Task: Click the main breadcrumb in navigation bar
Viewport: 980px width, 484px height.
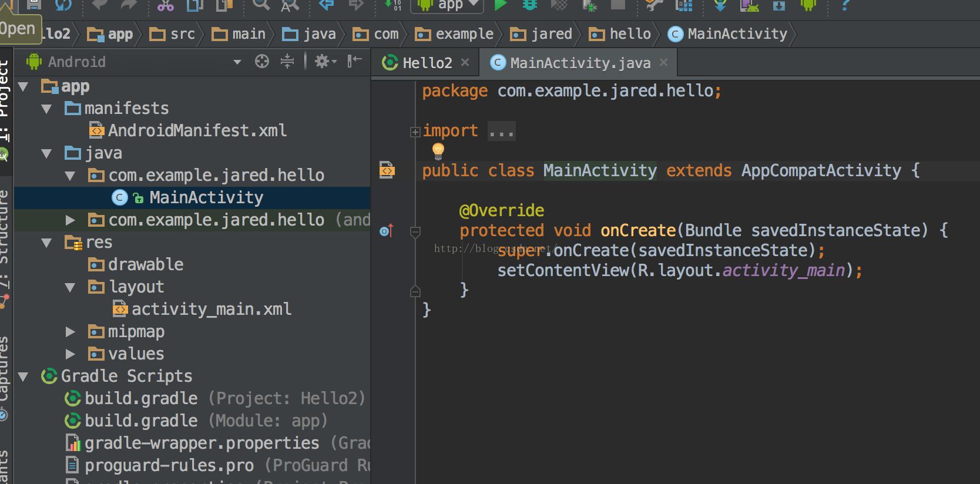Action: click(x=239, y=34)
